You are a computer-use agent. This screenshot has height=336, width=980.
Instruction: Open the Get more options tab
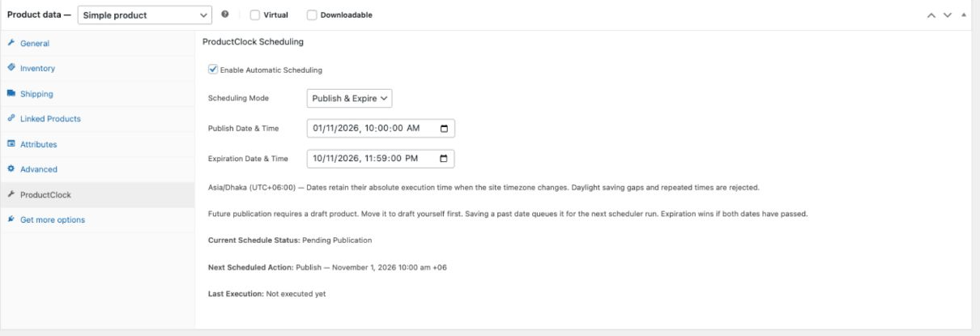point(97,219)
